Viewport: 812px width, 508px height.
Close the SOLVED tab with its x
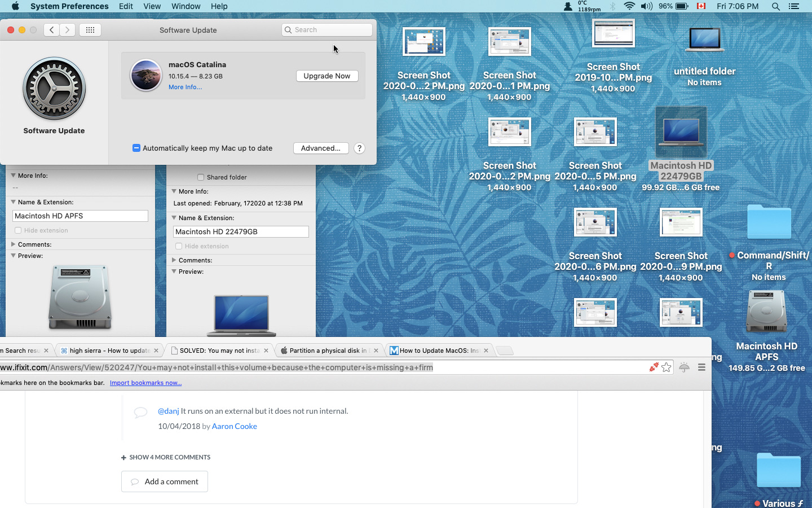click(x=266, y=351)
